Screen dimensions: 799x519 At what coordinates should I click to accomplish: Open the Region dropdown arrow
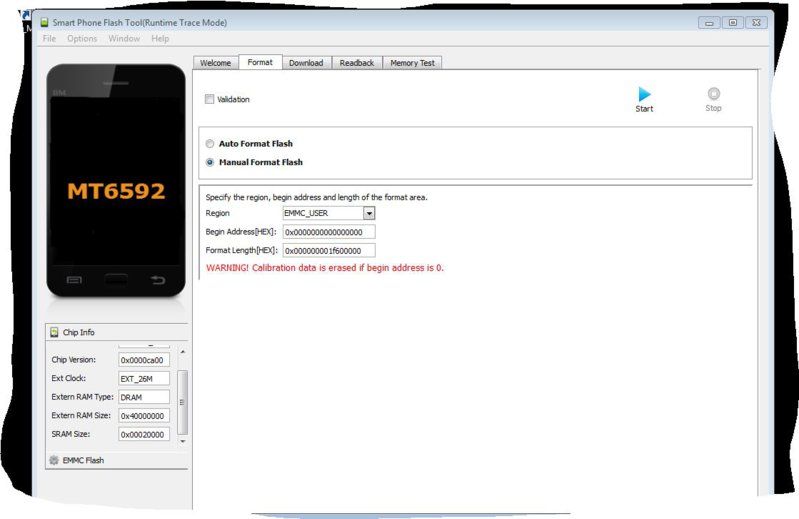pos(369,213)
